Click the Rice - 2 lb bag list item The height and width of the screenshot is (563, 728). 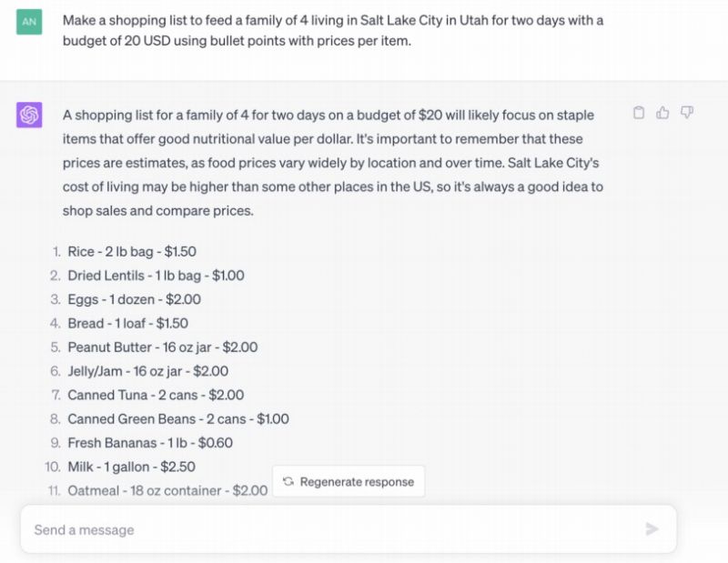pos(132,252)
